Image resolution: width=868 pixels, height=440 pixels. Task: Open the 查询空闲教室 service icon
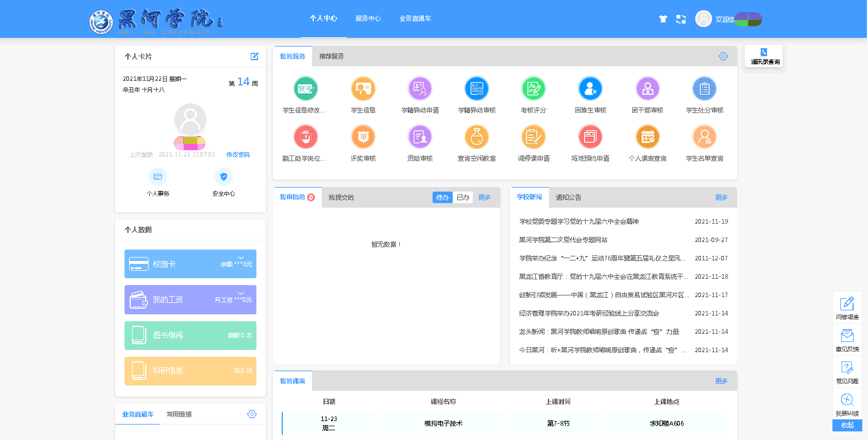pyautogui.click(x=476, y=137)
